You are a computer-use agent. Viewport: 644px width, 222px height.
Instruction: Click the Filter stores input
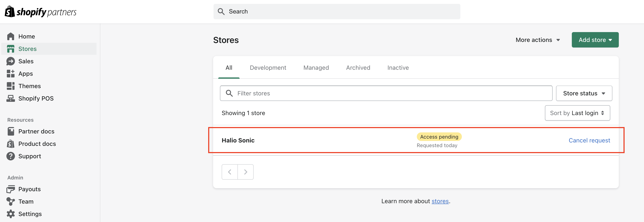point(386,93)
